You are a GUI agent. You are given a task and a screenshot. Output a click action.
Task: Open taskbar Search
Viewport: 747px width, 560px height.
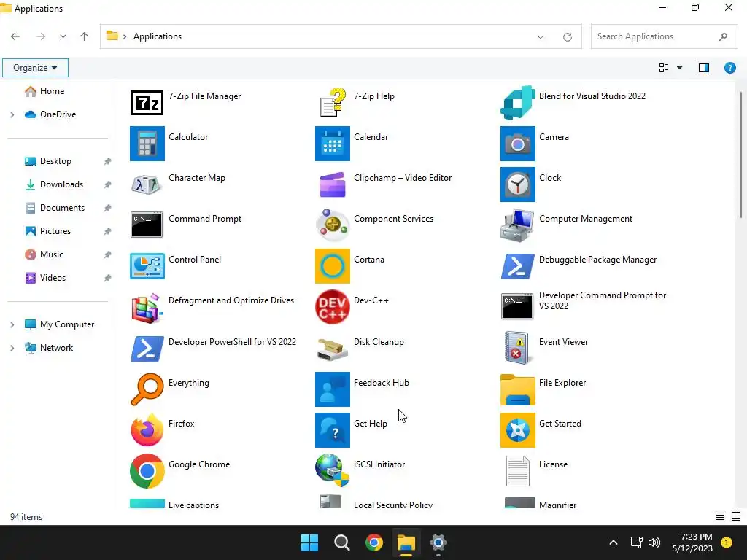pyautogui.click(x=342, y=542)
